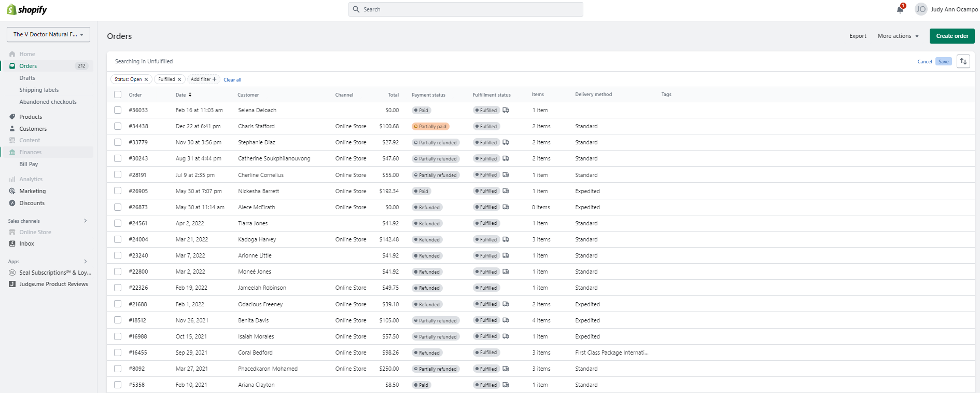
Task: Click the Clear all filters link
Action: tap(232, 79)
